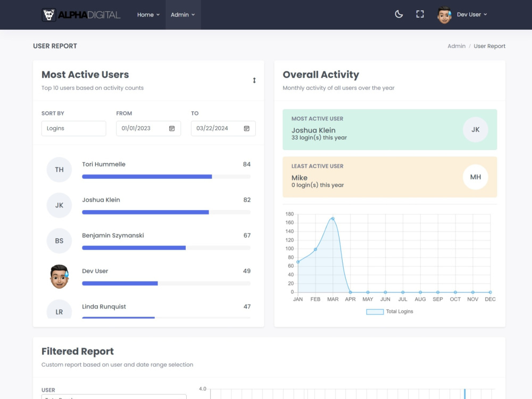The width and height of the screenshot is (532, 399).
Task: Select the TH avatar for Tori Hummelle
Action: tap(60, 170)
